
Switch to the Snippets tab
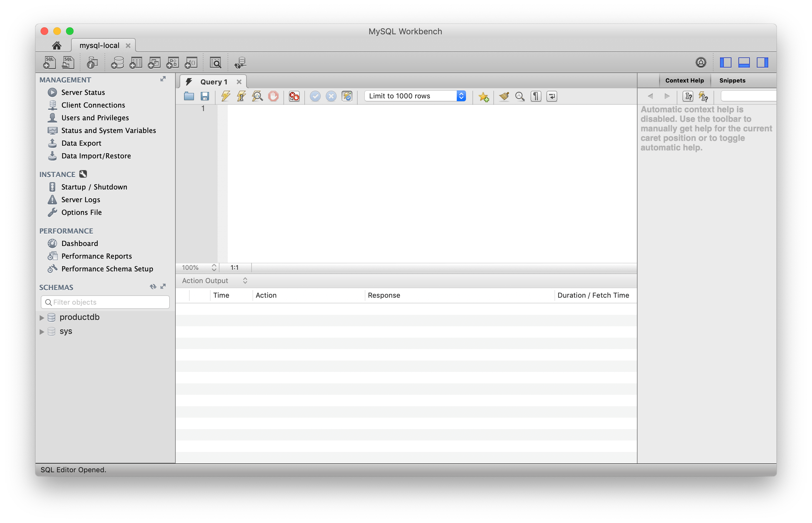731,81
